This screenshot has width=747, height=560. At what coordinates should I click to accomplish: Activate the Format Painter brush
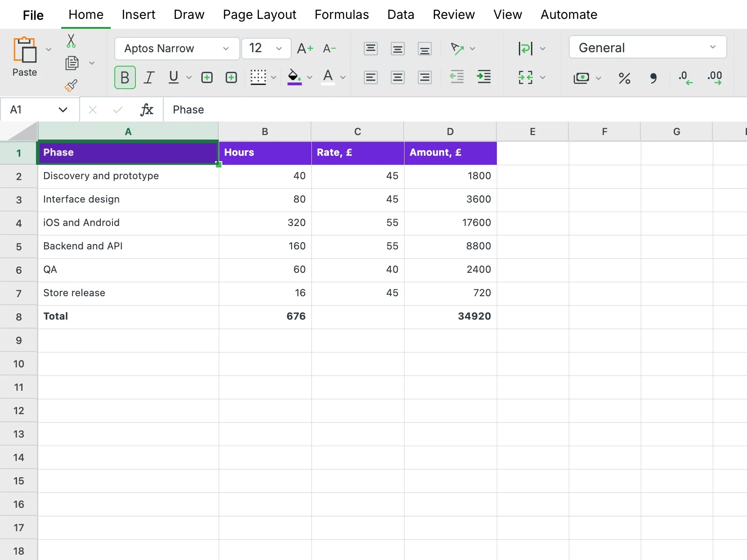71,86
